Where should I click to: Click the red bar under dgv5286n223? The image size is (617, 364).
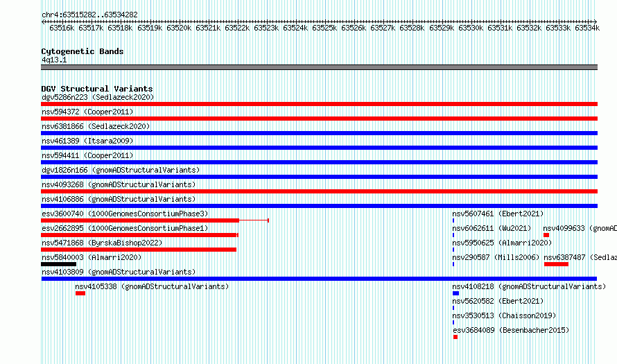(319, 104)
